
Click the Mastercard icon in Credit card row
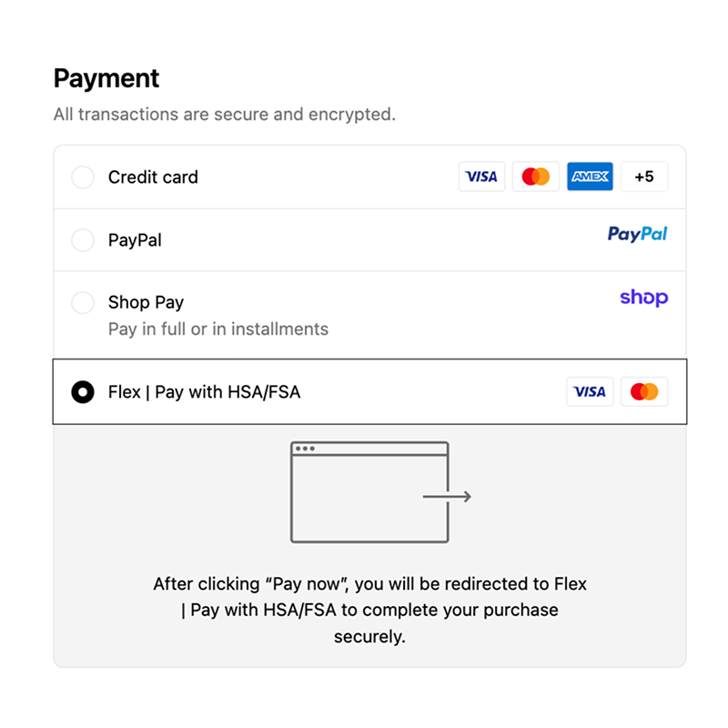click(536, 177)
